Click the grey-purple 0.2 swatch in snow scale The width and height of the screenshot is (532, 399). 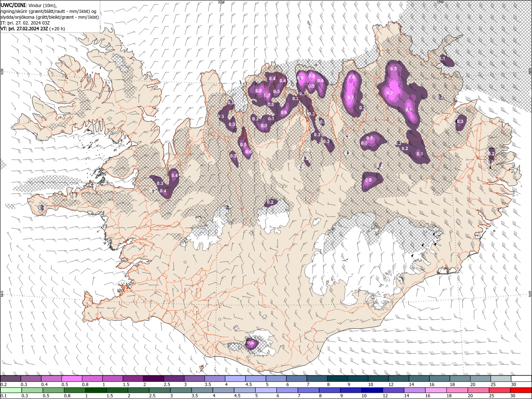[x=10, y=379]
